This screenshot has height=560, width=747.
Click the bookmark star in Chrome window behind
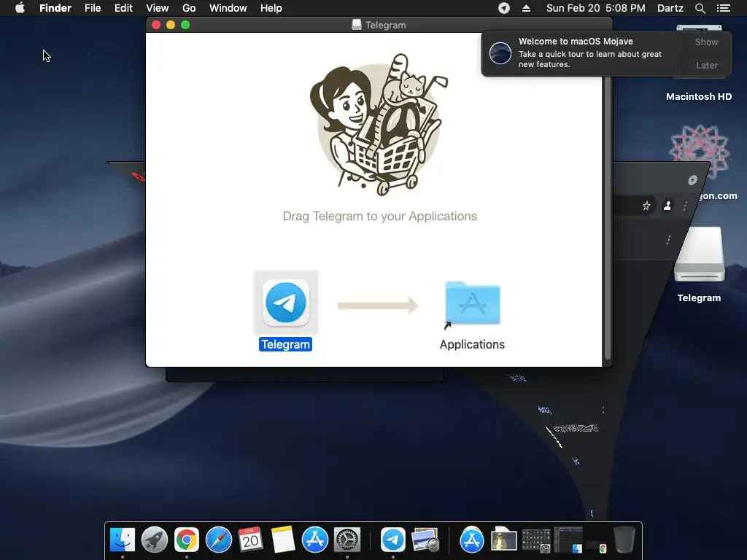pos(646,206)
